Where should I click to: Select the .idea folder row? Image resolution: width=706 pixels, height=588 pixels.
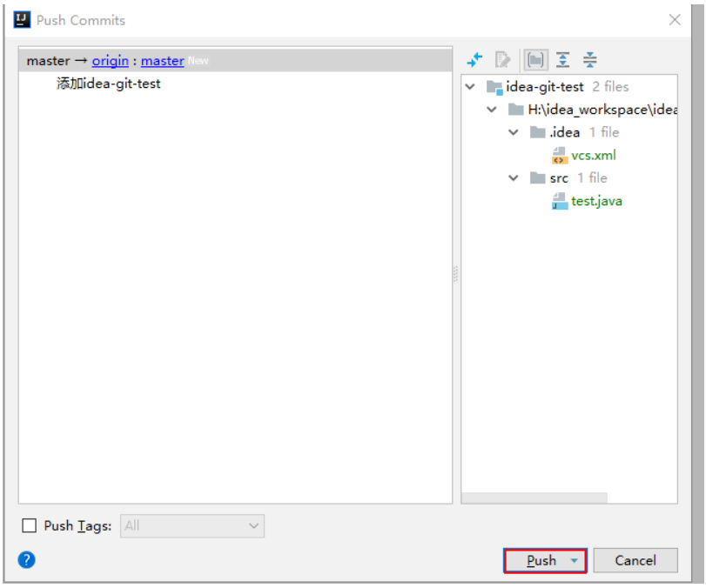pos(569,133)
